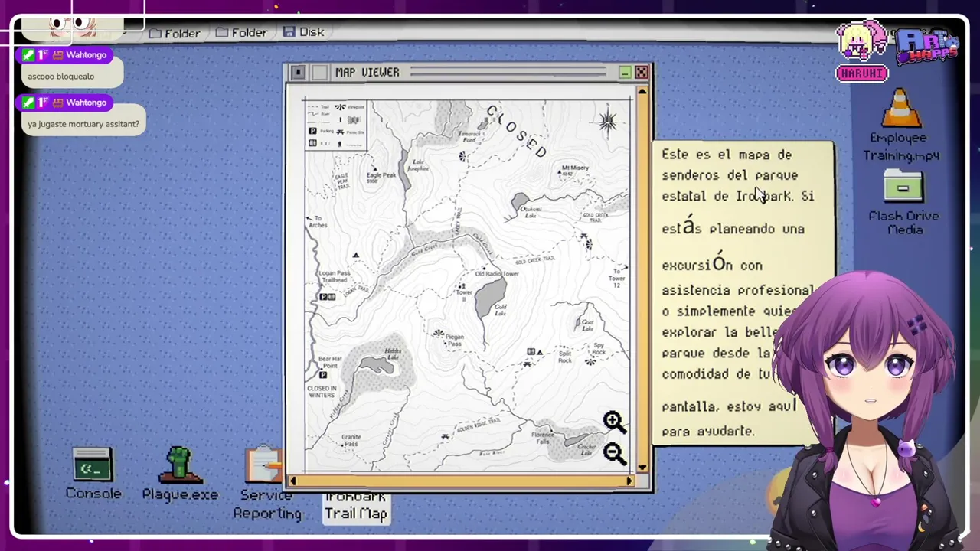This screenshot has height=551, width=980.
Task: Click the 'ya jugaste mortuary assitant?' chat message
Action: click(x=83, y=124)
